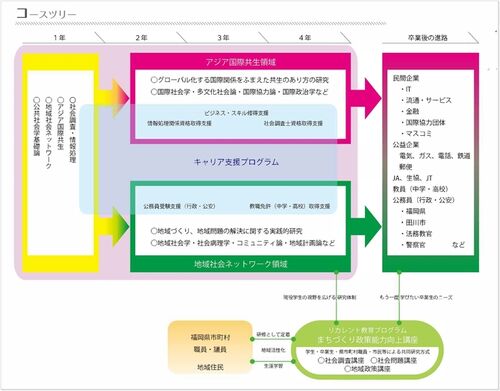The width and height of the screenshot is (500, 391).
Task: Click connector label 研修として定着
Action: (x=273, y=334)
